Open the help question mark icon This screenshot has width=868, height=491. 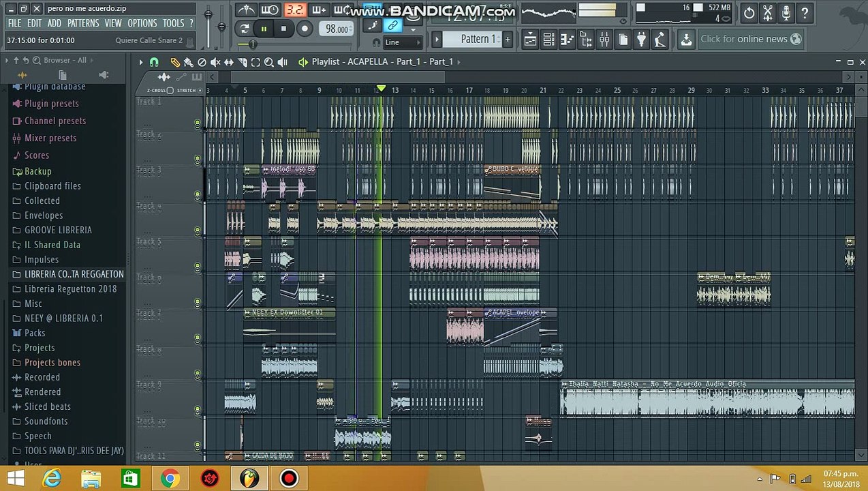(805, 12)
